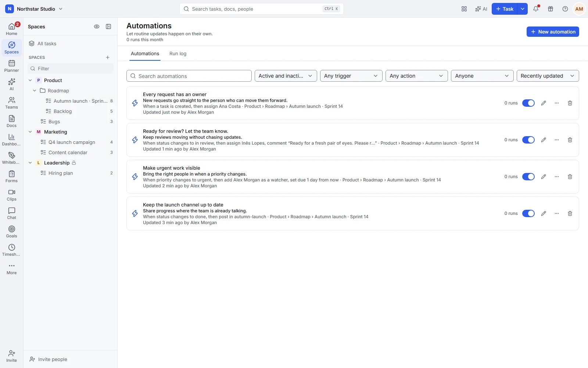Viewport: 588px width, 368px height.
Task: Collapse the Marketing space chevron
Action: pyautogui.click(x=30, y=132)
